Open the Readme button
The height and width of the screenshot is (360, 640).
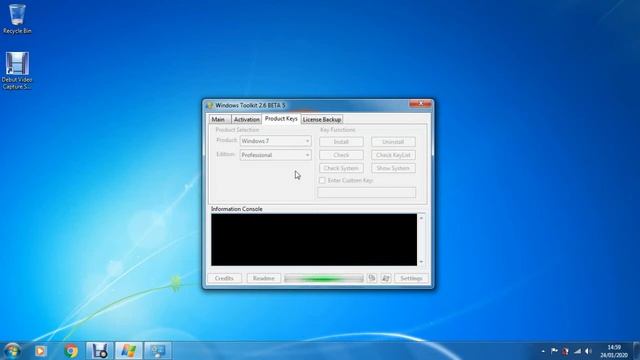click(x=264, y=278)
